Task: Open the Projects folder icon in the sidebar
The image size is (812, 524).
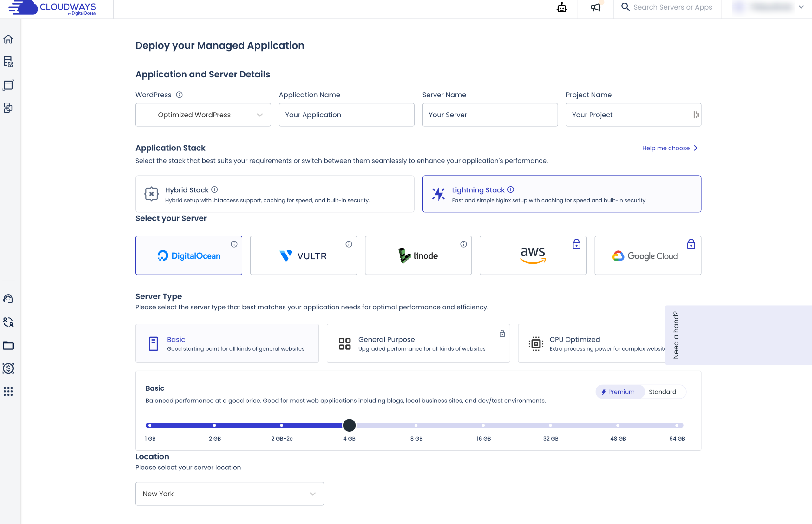Action: coord(8,346)
